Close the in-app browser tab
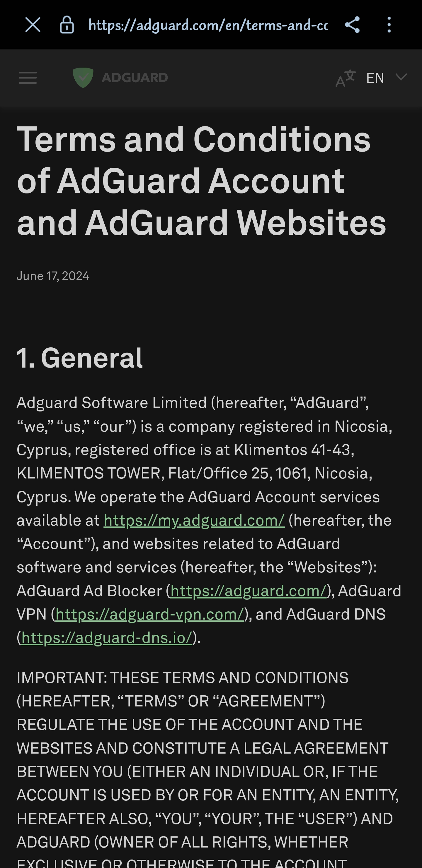Image resolution: width=422 pixels, height=868 pixels. pyautogui.click(x=33, y=25)
